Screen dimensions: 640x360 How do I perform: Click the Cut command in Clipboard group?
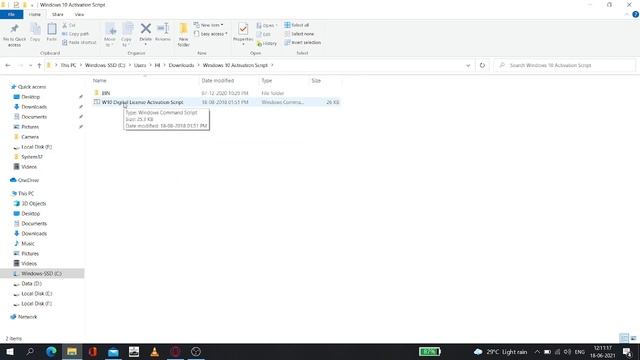pos(69,25)
